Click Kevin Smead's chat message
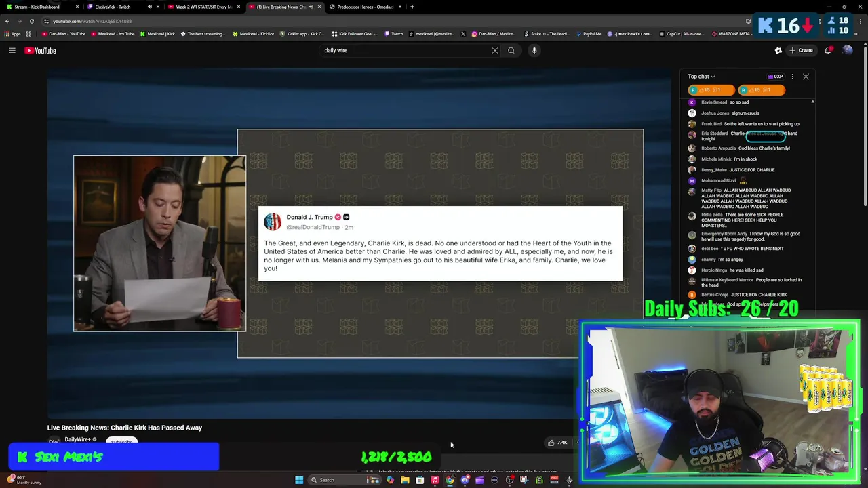868x488 pixels. (x=739, y=102)
